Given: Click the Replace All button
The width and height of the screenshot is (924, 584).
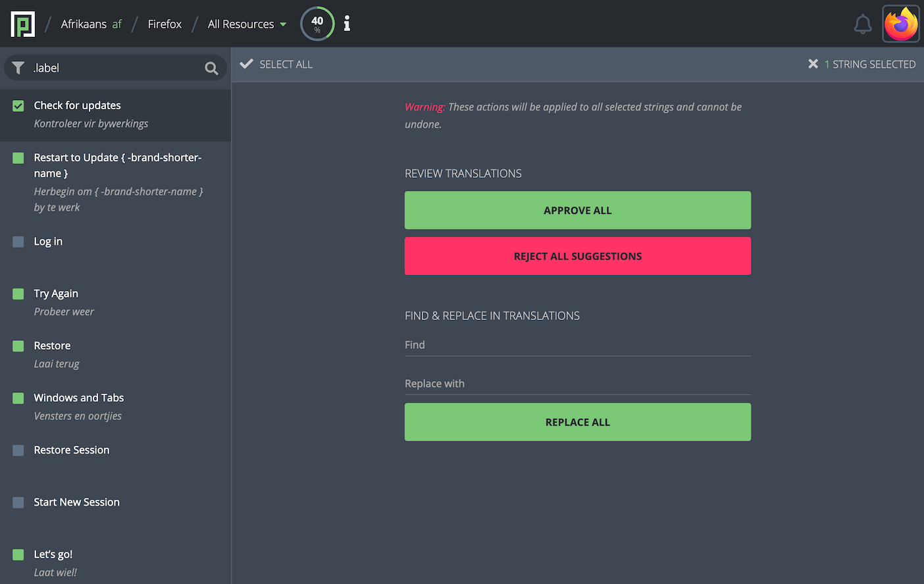Looking at the screenshot, I should point(577,422).
